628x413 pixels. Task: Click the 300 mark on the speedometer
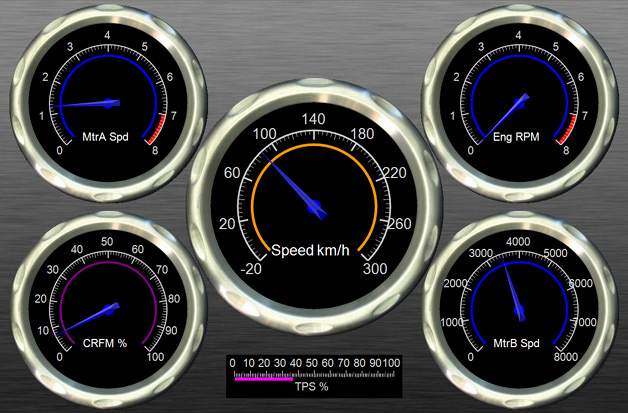(x=375, y=268)
